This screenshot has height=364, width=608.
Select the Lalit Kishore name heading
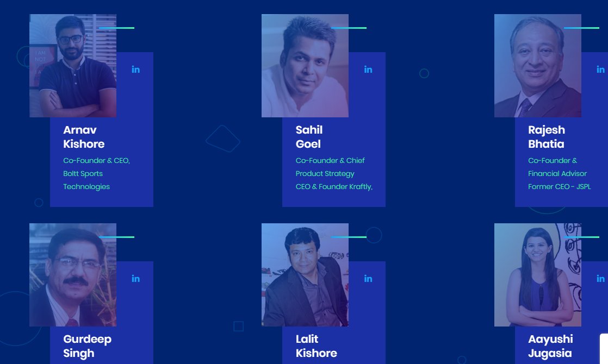click(317, 346)
